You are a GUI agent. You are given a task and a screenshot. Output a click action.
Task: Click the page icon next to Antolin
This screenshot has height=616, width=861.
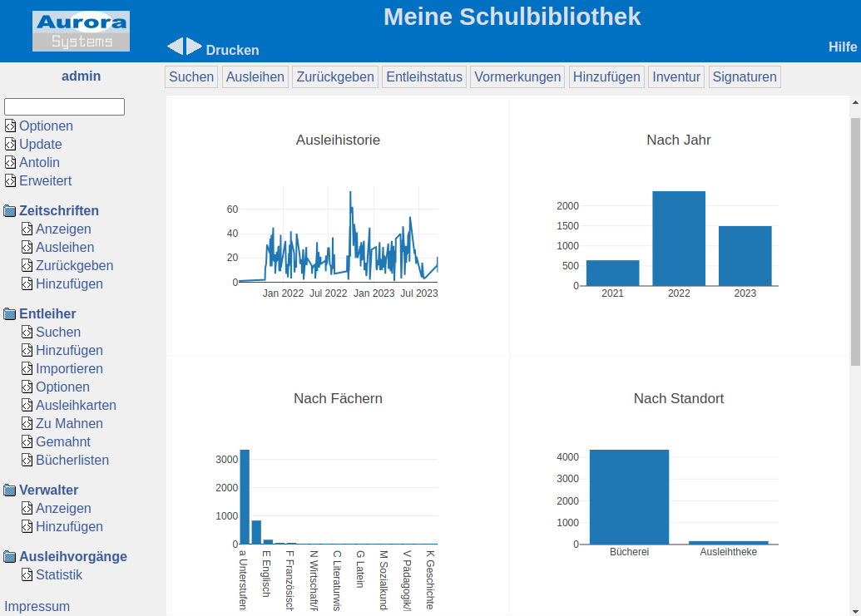(10, 163)
